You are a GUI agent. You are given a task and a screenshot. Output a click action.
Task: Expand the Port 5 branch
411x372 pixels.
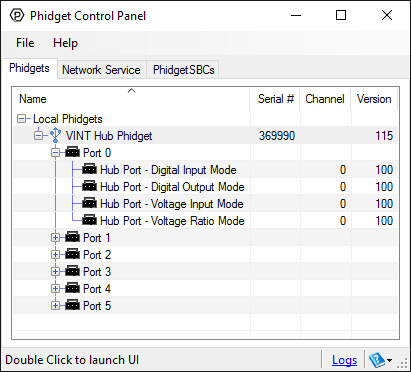pyautogui.click(x=55, y=306)
